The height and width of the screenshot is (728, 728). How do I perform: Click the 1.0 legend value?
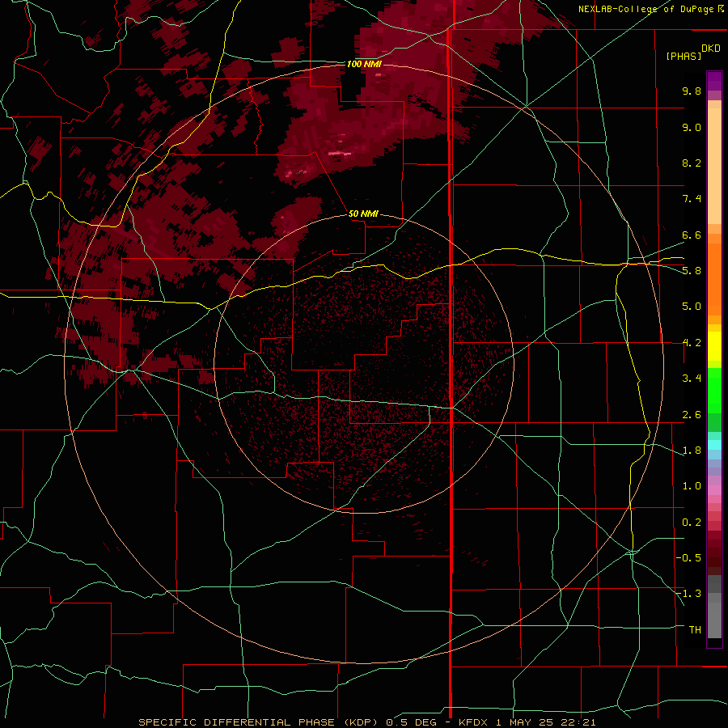(x=692, y=486)
